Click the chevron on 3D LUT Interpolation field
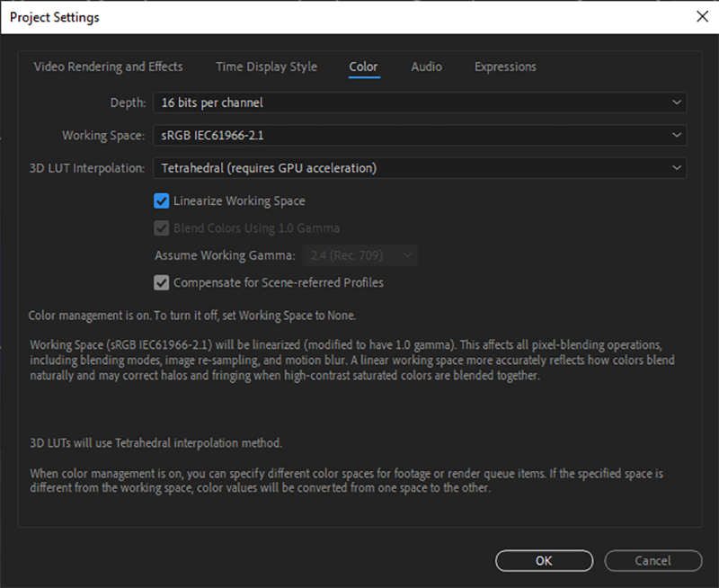Screen dimensions: 719x588 coord(676,167)
